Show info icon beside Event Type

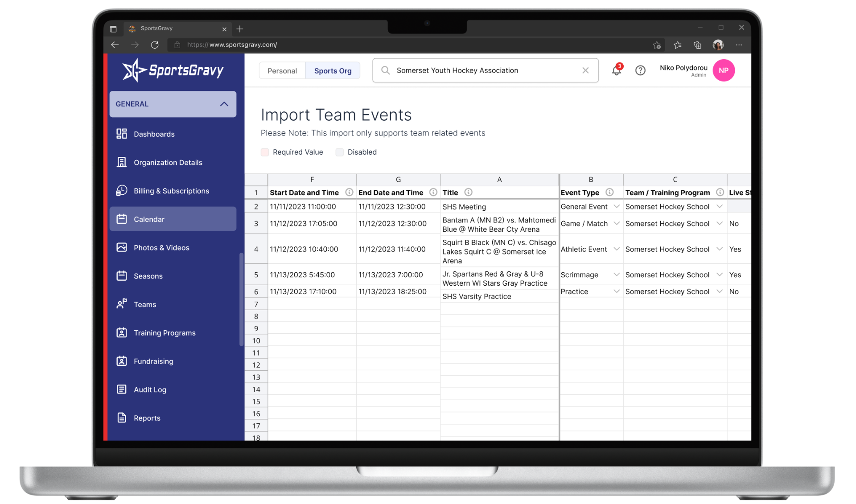tap(609, 192)
